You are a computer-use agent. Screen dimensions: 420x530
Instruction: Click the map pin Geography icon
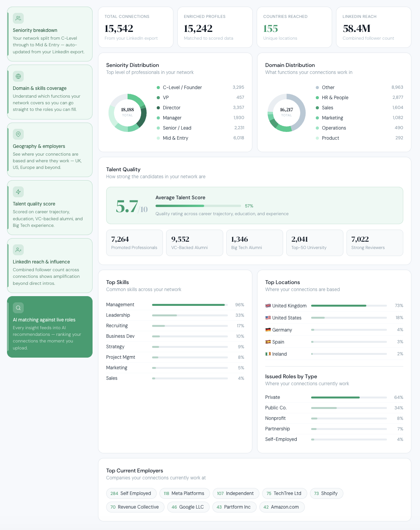[18, 134]
